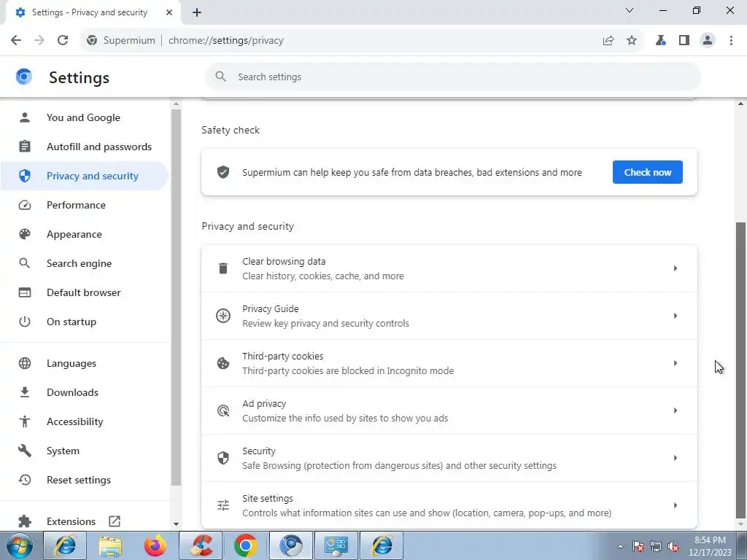Viewport: 747px width, 560px height.
Task: Open Default browser settings
Action: click(84, 292)
